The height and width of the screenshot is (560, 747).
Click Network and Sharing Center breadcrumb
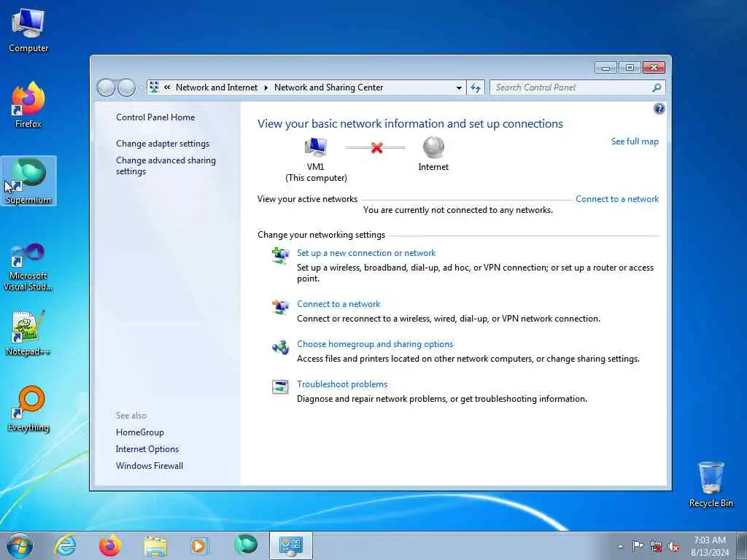[x=329, y=87]
